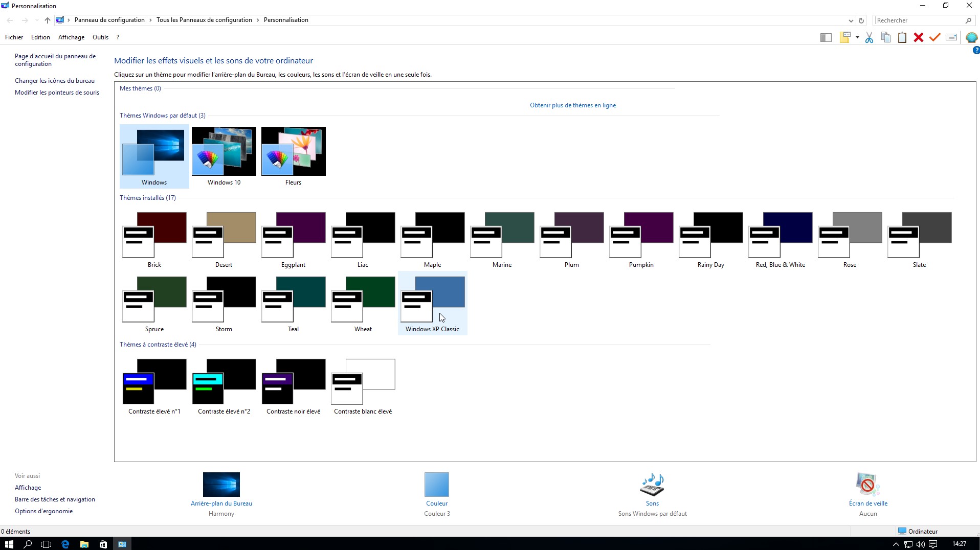This screenshot has width=980, height=550.
Task: Click Changer les icônes du bureau
Action: (55, 81)
